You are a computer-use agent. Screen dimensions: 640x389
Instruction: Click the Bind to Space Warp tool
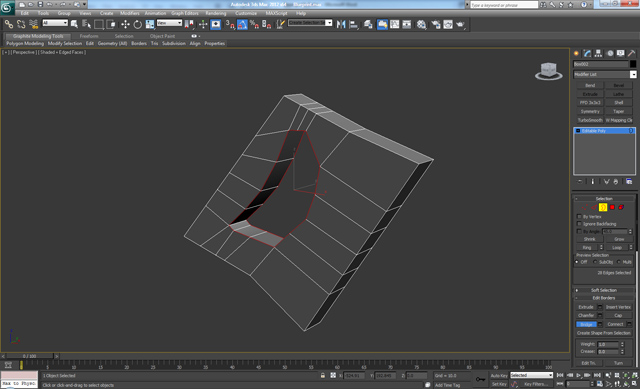(x=33, y=24)
